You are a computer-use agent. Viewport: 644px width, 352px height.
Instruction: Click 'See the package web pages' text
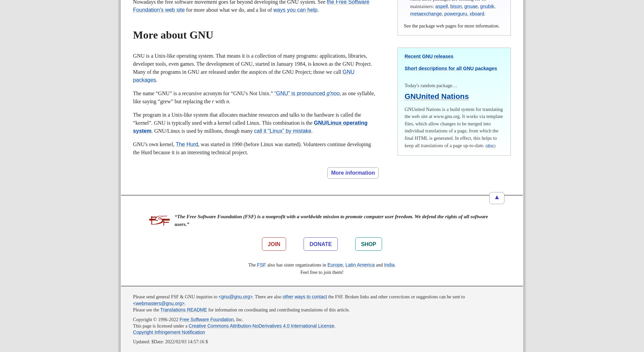pos(451,26)
